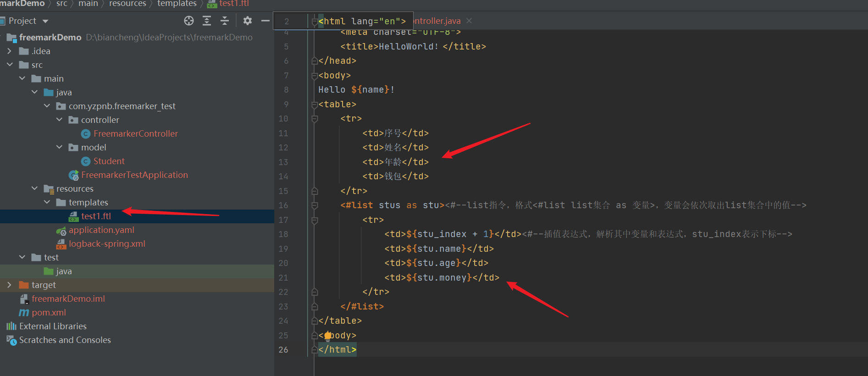Click the resources folder icon
Viewport: 868px width, 376px height.
coord(49,188)
